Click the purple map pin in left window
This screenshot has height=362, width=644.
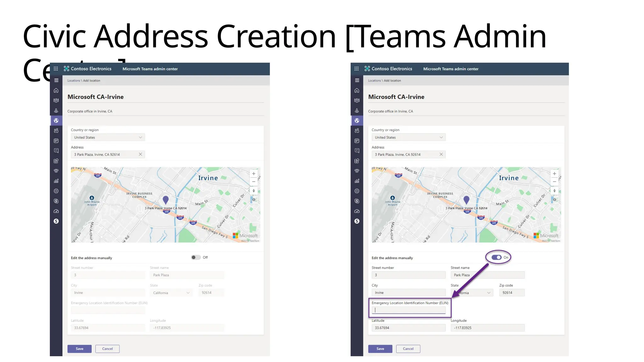coord(166,200)
